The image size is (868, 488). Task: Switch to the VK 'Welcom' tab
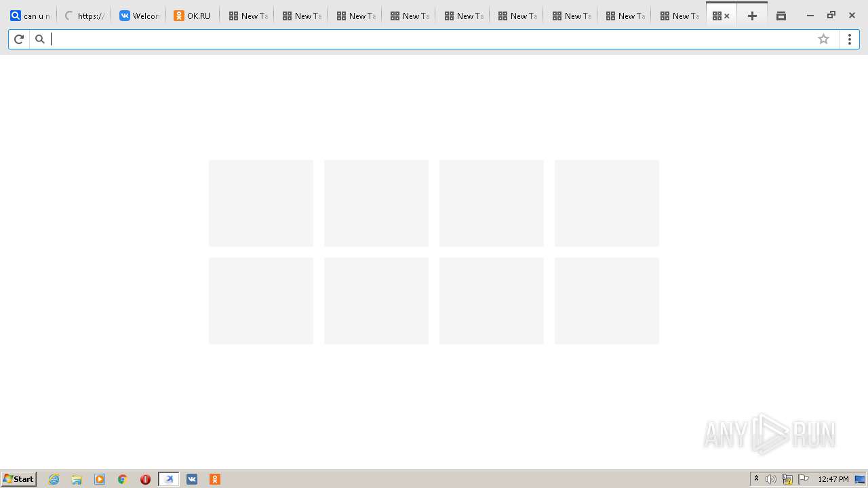[139, 16]
